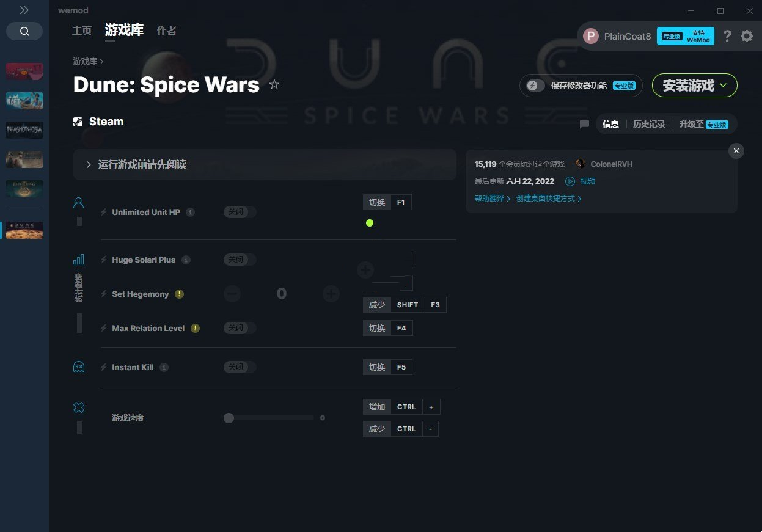
Task: Open the comments chat bubble icon
Action: (584, 124)
